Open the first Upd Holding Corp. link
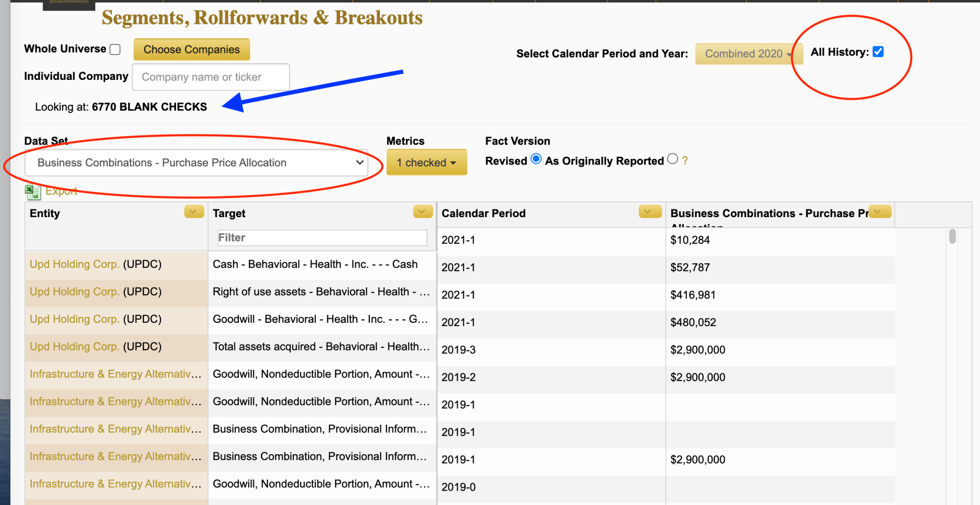Image resolution: width=980 pixels, height=505 pixels. [74, 264]
